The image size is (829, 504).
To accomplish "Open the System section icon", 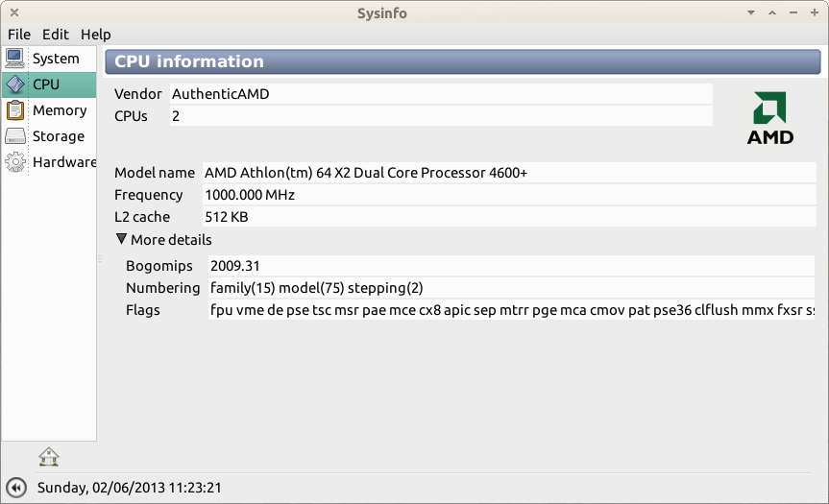I will [x=15, y=59].
